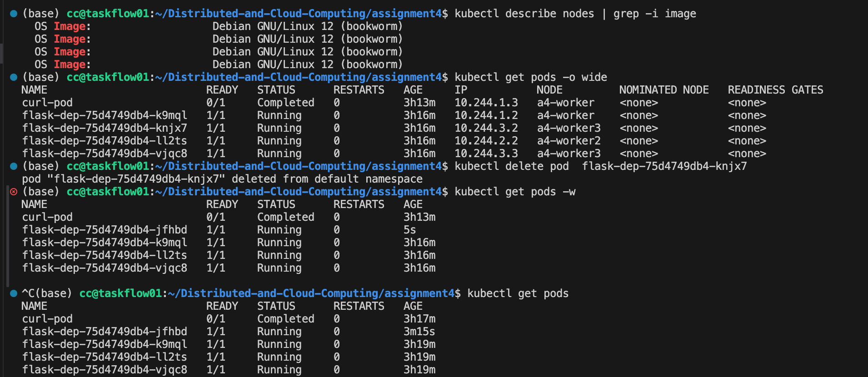Click the blue status dot beside kubectl describe nodes
The image size is (868, 377).
(x=14, y=14)
